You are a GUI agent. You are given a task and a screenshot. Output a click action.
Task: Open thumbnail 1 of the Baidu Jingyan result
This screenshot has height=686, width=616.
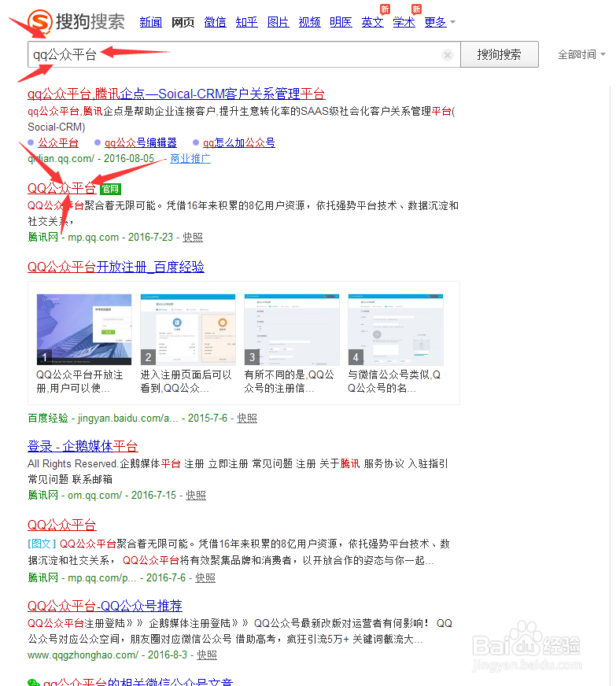(x=84, y=330)
